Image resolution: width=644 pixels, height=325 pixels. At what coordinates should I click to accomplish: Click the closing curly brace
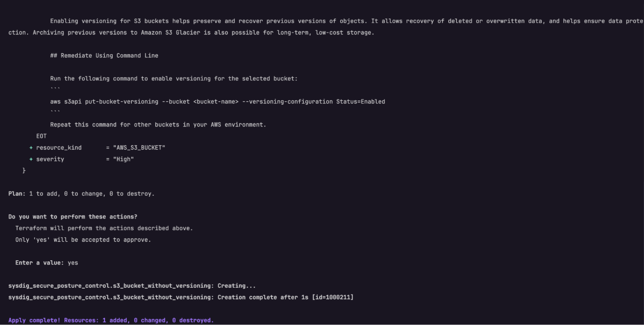pos(24,171)
